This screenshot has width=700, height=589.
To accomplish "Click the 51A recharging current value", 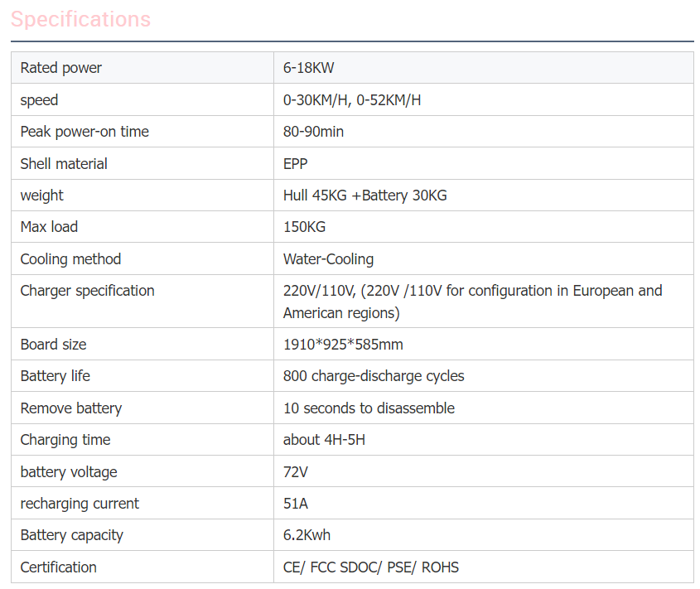I will pos(296,504).
